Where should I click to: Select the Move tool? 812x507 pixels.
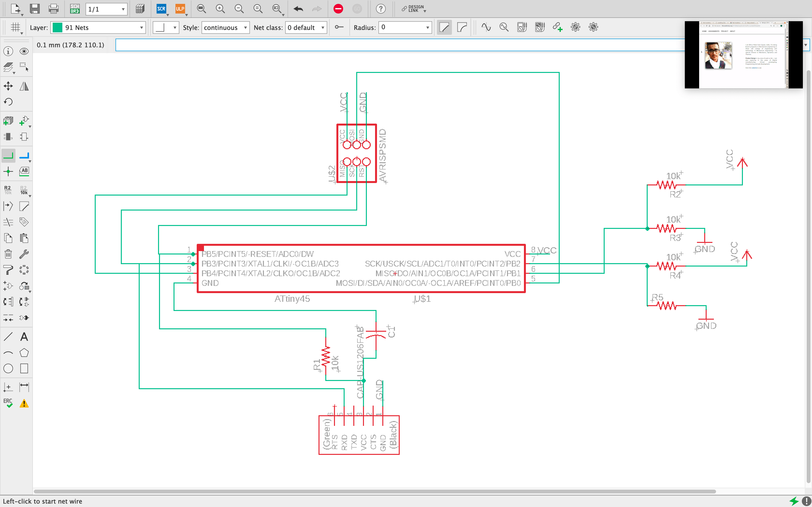[8, 86]
